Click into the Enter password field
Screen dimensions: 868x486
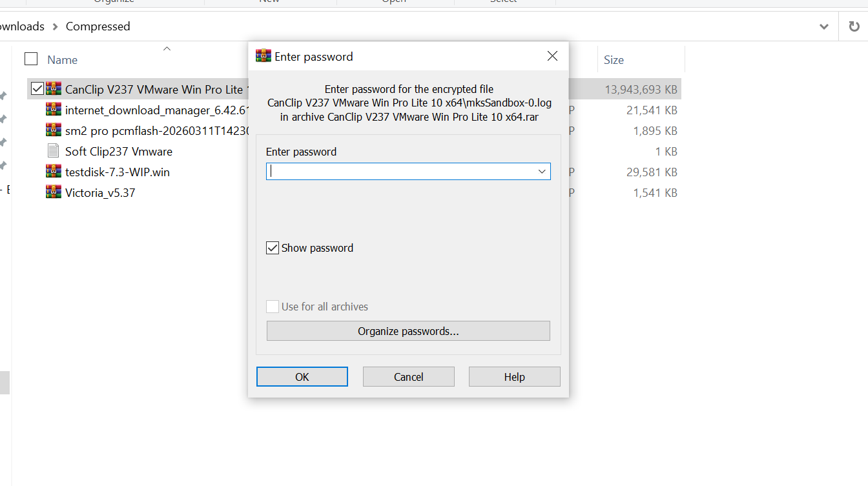[400, 172]
